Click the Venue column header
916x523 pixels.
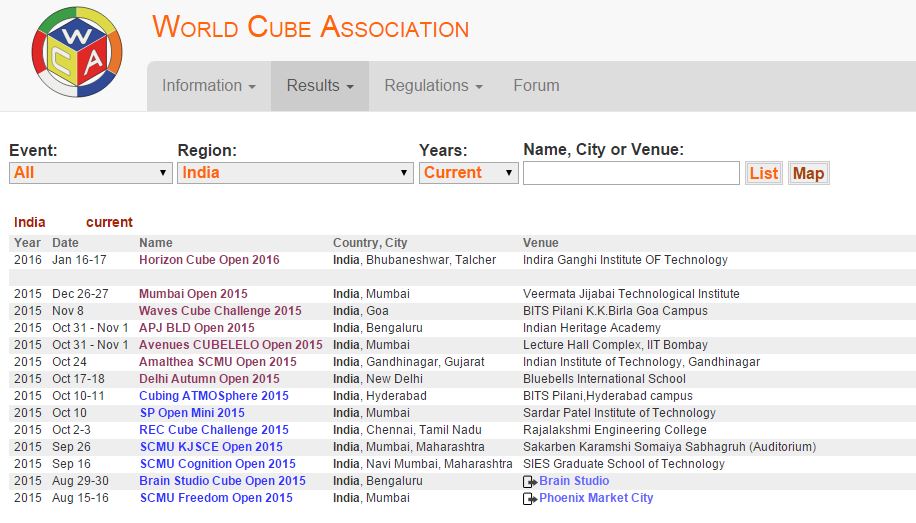[541, 243]
